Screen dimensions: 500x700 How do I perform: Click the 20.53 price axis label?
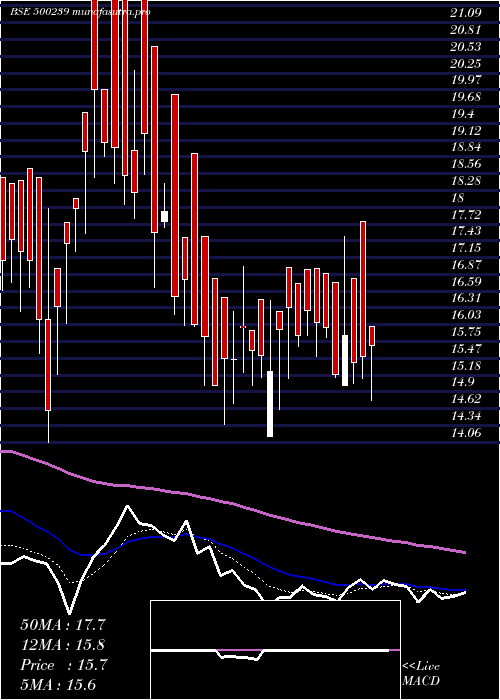[x=466, y=47]
